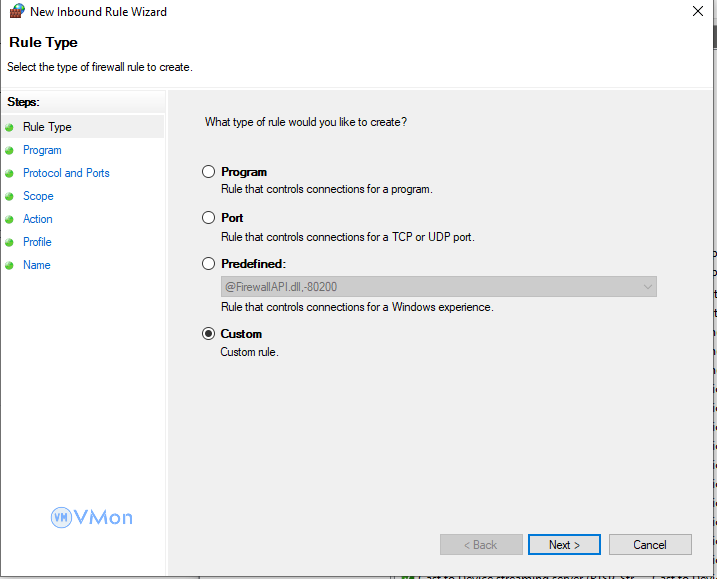
Task: Click the VMon watermark logo
Action: tap(92, 517)
